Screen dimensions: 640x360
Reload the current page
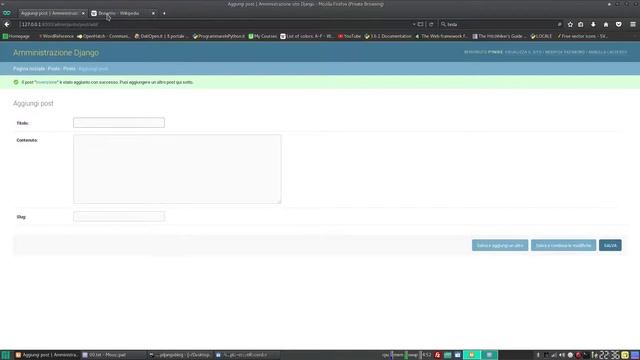point(431,24)
